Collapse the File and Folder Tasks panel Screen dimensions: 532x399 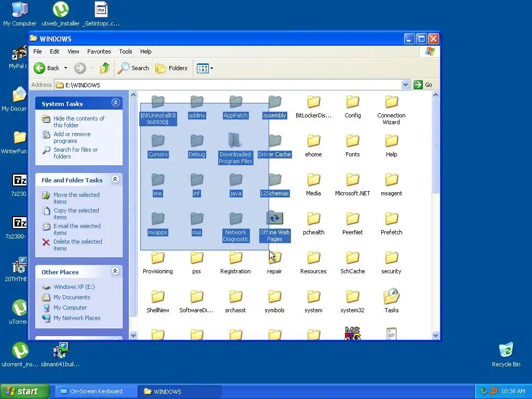(115, 179)
